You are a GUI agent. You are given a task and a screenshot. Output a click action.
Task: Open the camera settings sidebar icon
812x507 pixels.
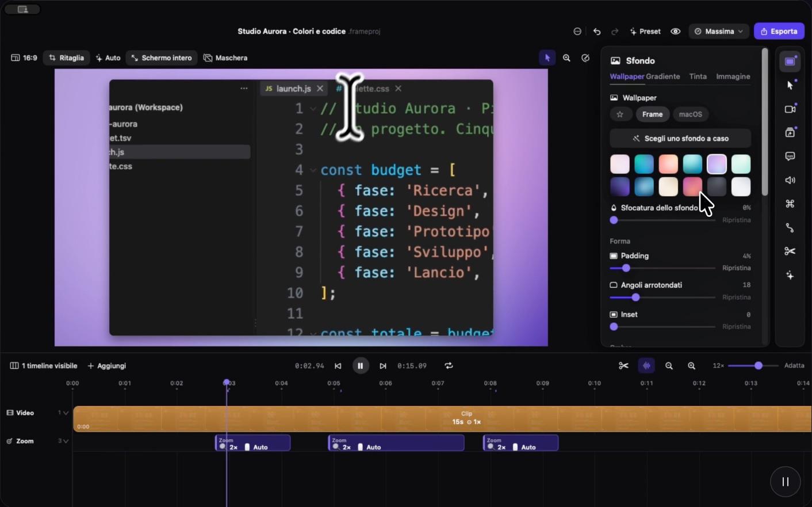pyautogui.click(x=790, y=109)
